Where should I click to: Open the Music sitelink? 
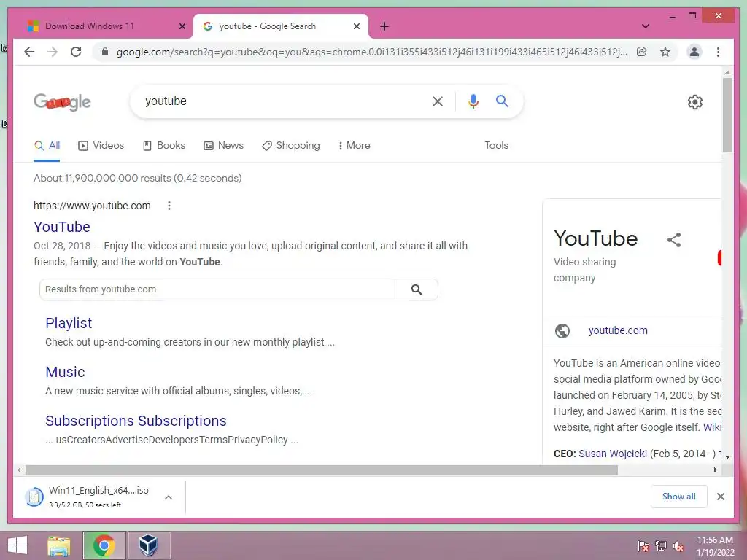click(x=65, y=372)
